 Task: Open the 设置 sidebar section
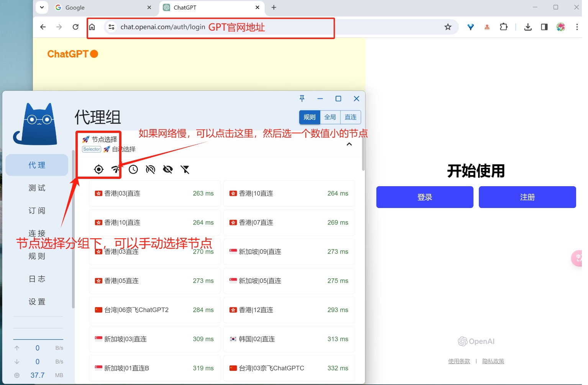[37, 301]
